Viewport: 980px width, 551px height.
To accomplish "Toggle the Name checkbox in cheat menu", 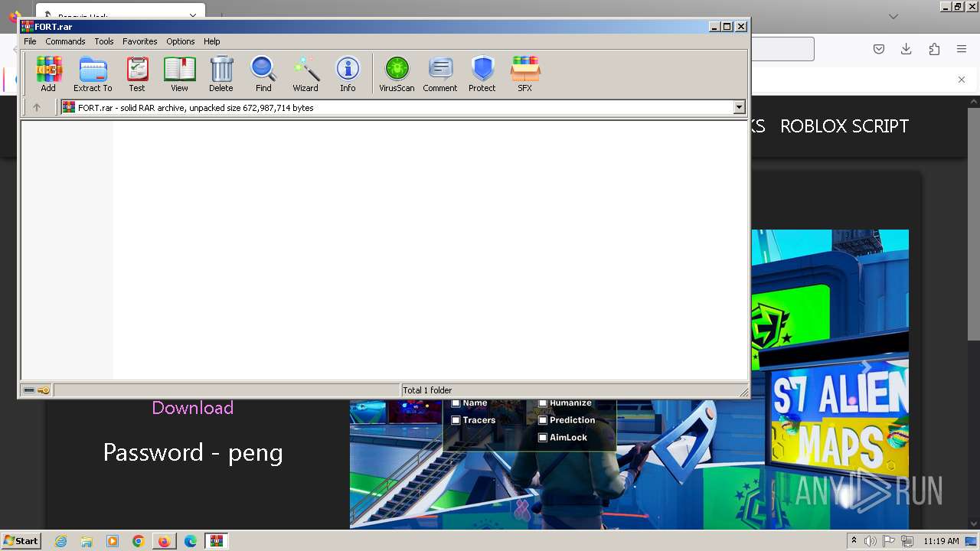I will [456, 403].
